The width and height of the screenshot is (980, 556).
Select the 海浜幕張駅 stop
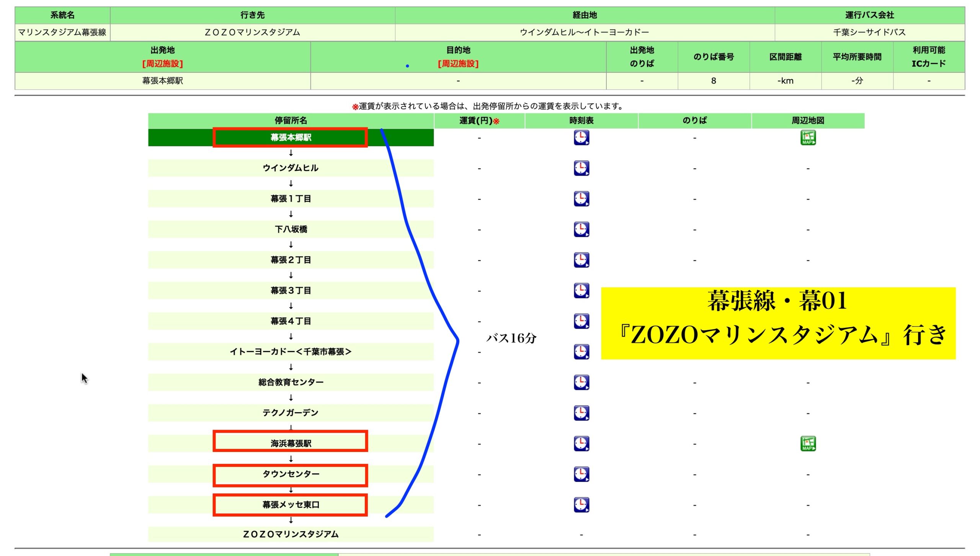click(291, 443)
